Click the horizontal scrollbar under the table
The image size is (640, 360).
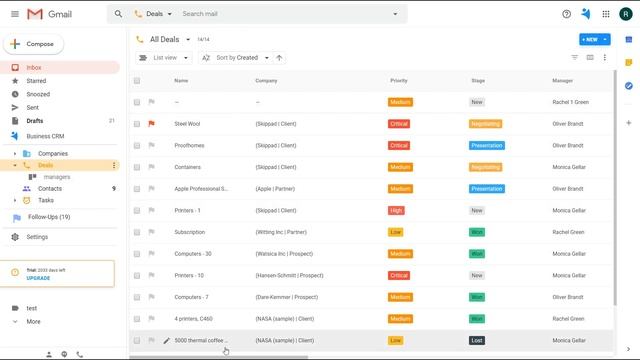[219, 357]
